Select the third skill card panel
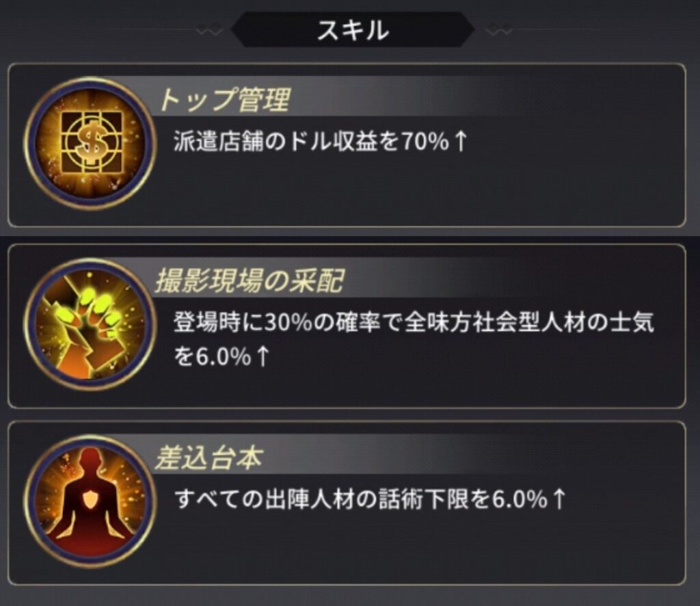 coord(347,503)
